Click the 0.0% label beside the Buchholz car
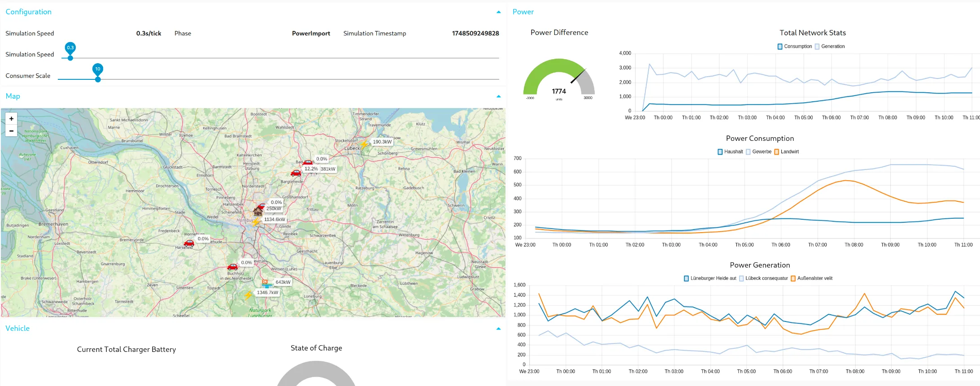This screenshot has width=980, height=386. click(x=247, y=263)
